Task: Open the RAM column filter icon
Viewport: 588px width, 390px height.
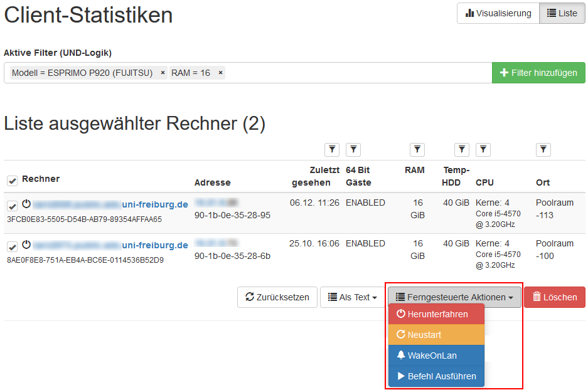Action: click(x=417, y=149)
